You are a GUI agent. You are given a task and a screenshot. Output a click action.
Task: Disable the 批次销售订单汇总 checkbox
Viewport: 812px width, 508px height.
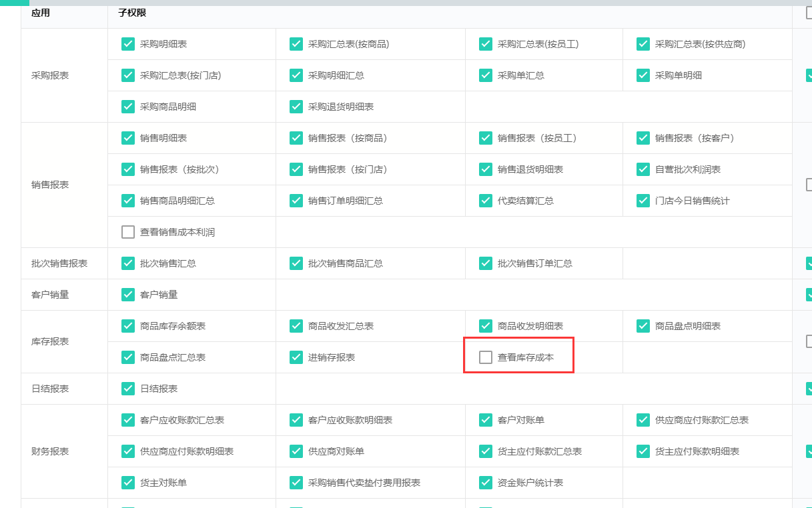486,263
